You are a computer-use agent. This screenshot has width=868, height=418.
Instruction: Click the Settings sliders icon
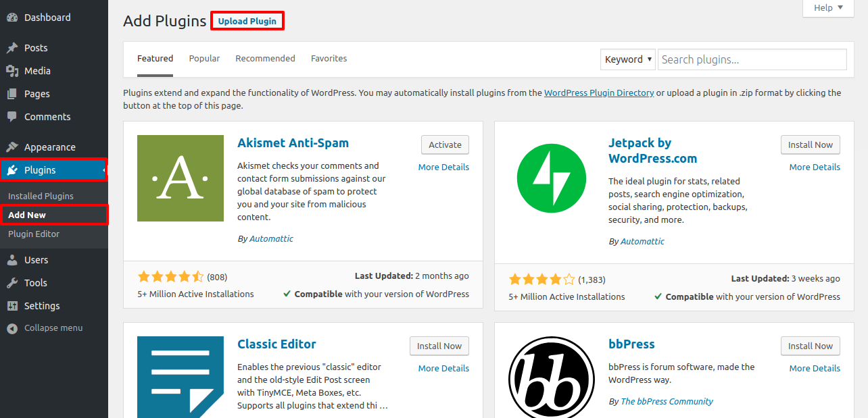pyautogui.click(x=12, y=306)
